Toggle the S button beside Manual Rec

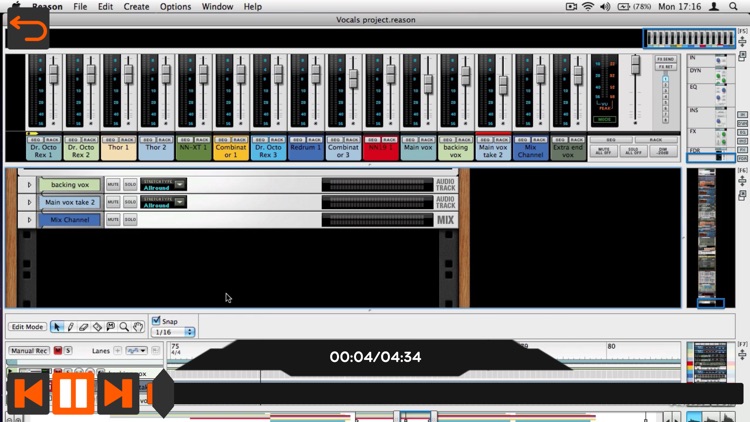point(68,351)
